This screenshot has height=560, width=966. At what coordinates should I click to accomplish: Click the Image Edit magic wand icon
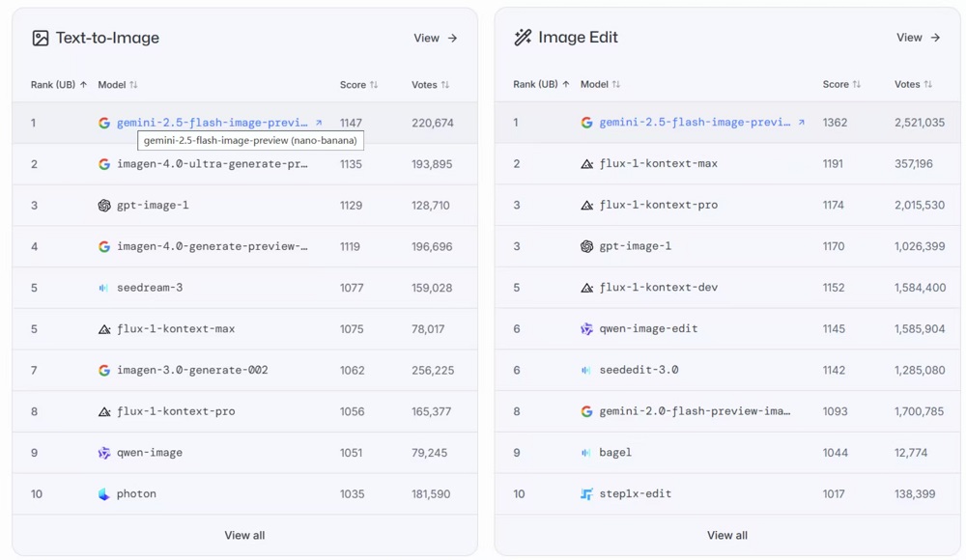[x=523, y=38]
